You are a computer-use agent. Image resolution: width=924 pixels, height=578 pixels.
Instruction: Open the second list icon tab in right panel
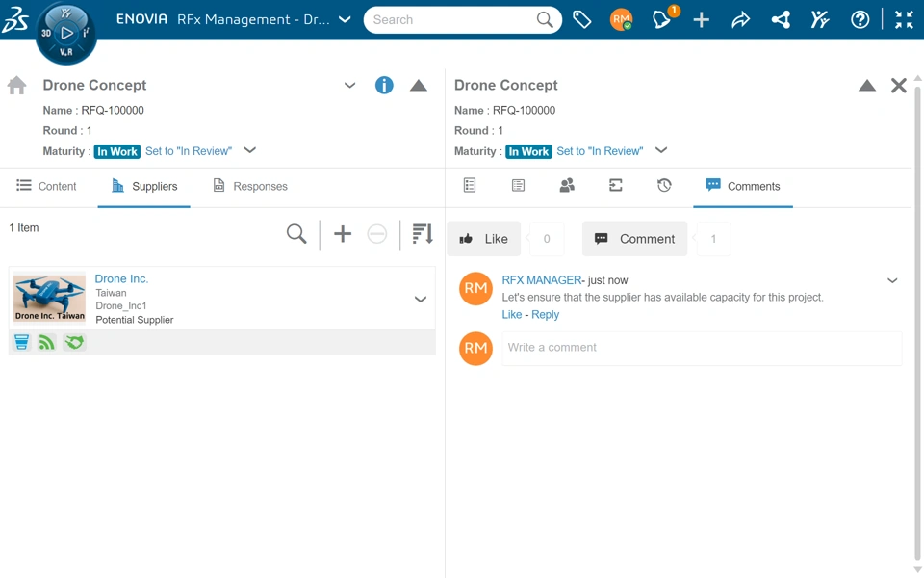(x=518, y=186)
